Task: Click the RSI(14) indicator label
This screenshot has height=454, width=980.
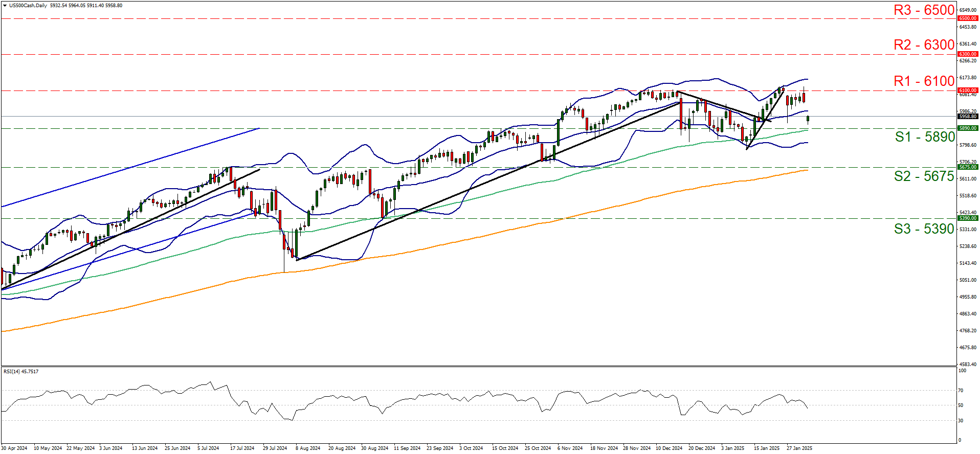Action: pos(20,372)
